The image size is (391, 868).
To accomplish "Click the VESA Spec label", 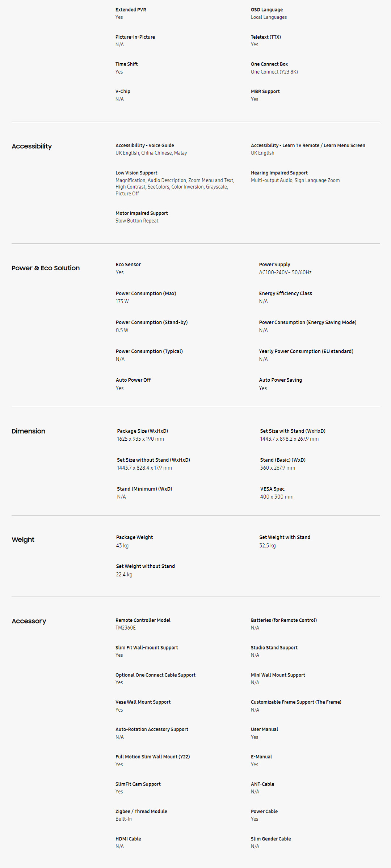I will pyautogui.click(x=272, y=489).
